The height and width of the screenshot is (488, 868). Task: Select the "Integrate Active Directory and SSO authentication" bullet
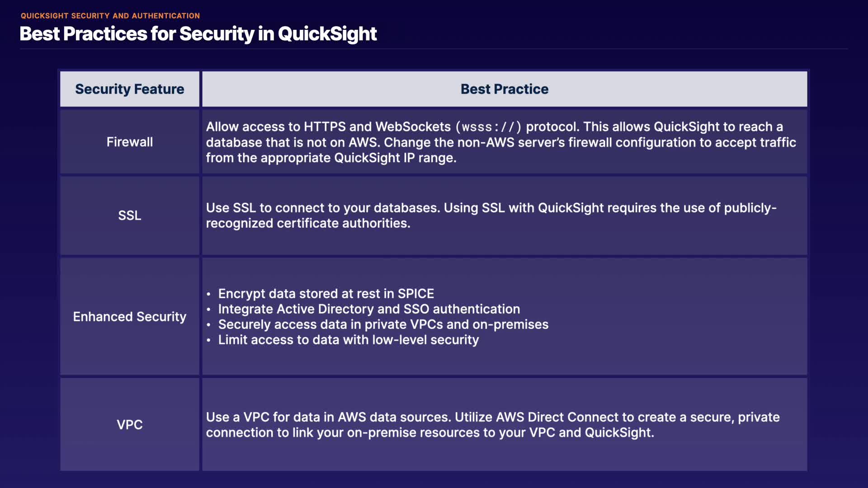point(369,309)
